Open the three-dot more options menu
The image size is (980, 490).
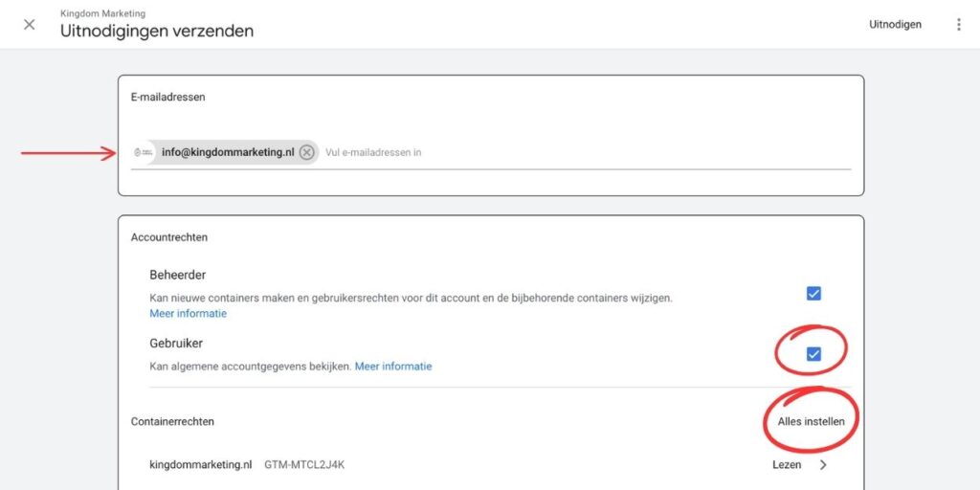[x=958, y=25]
